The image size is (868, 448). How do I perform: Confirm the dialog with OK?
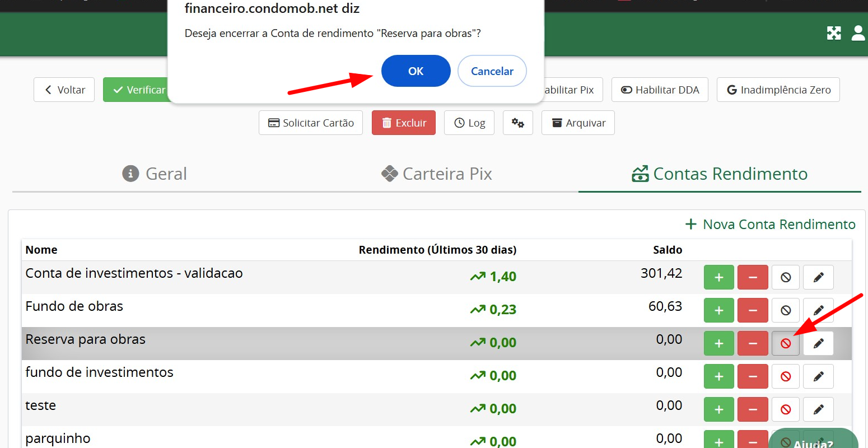pyautogui.click(x=416, y=71)
